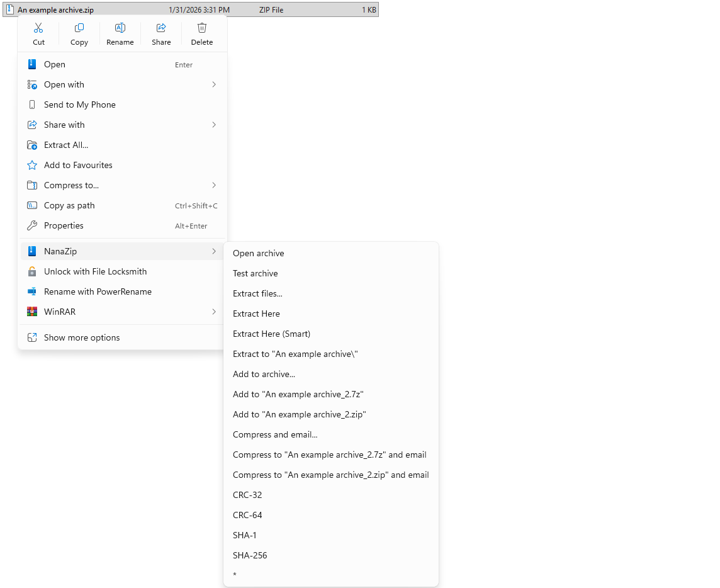Click the padlock icon for File Locksmith
Image resolution: width=720 pixels, height=588 pixels.
click(x=31, y=271)
